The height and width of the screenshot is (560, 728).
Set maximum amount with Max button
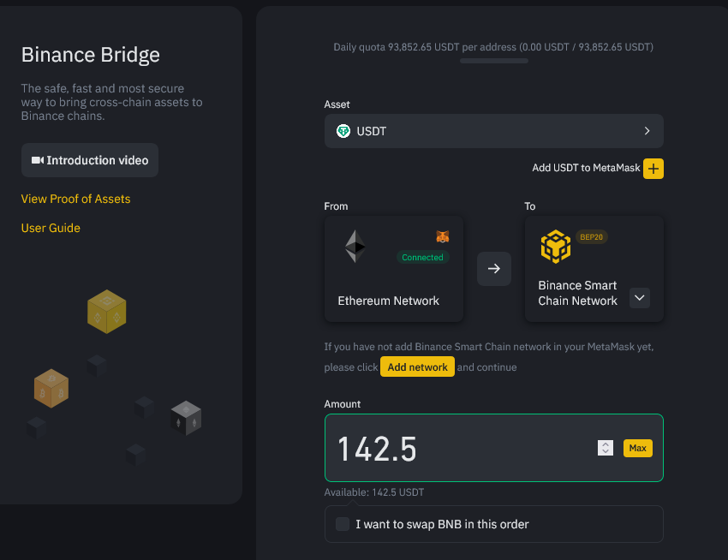[637, 448]
